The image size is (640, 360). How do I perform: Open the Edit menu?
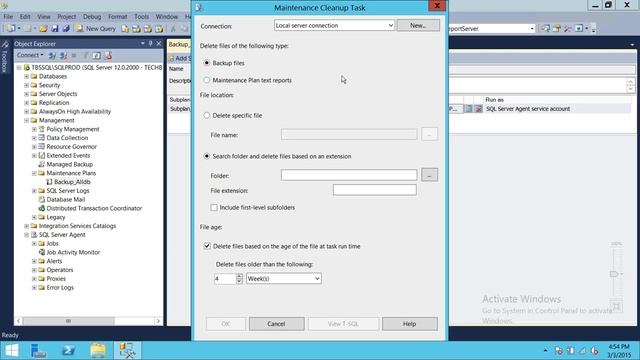25,17
